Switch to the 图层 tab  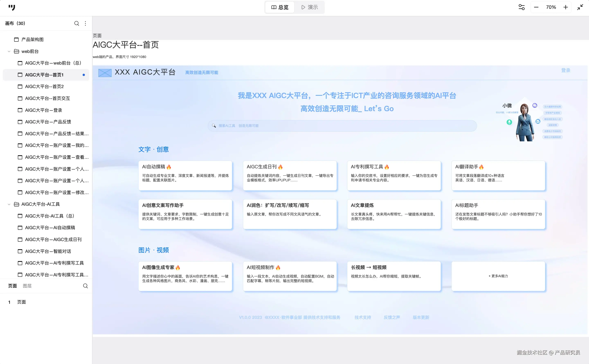pyautogui.click(x=27, y=286)
